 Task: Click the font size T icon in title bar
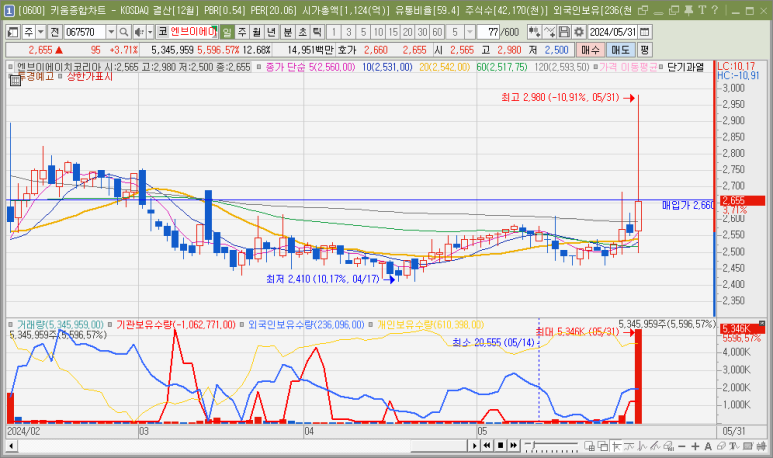pos(702,9)
